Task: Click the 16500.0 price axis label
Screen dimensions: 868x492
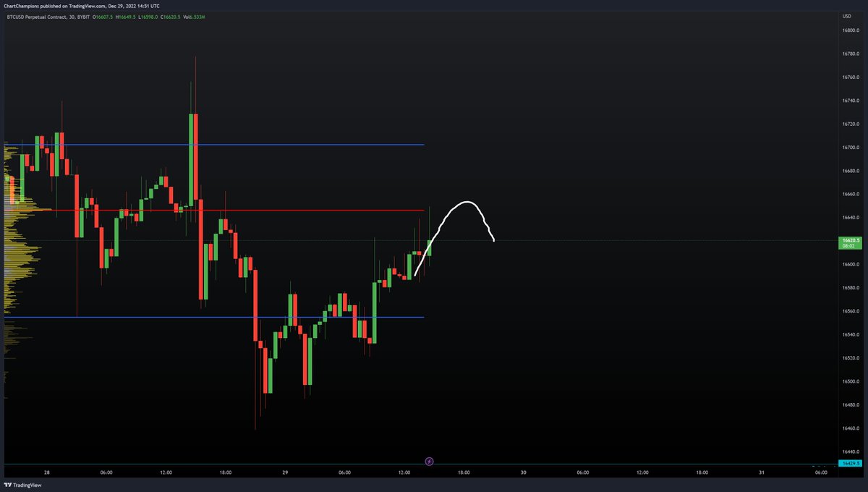Action: 849,381
